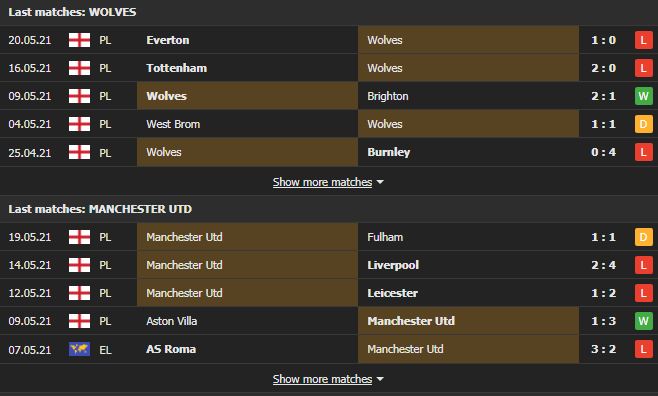Expand more Manchester Utd matches
The image size is (658, 396).
(x=322, y=379)
